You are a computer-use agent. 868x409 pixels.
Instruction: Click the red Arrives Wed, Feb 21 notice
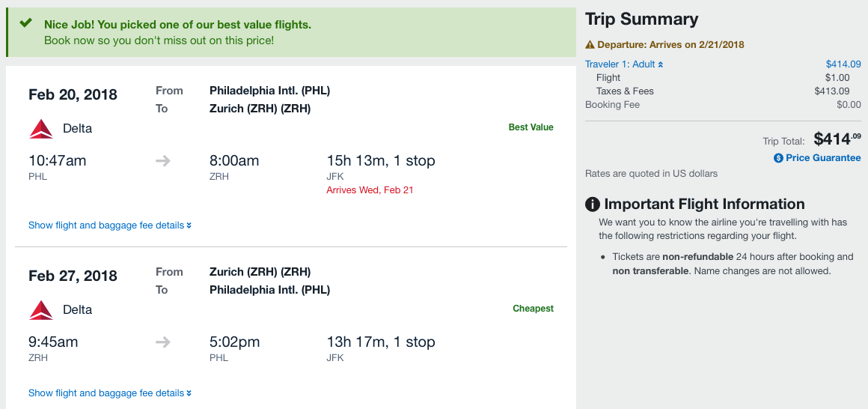(370, 190)
